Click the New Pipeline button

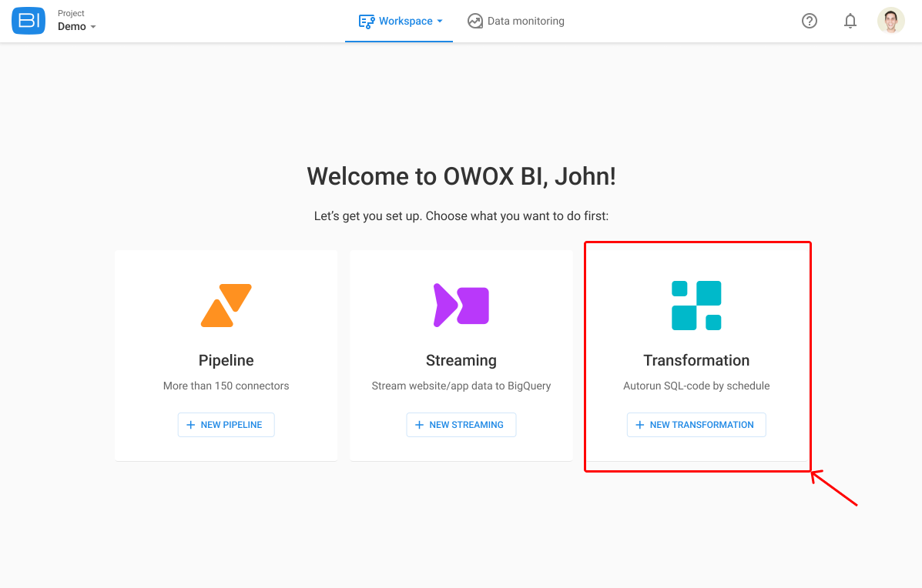pyautogui.click(x=226, y=424)
